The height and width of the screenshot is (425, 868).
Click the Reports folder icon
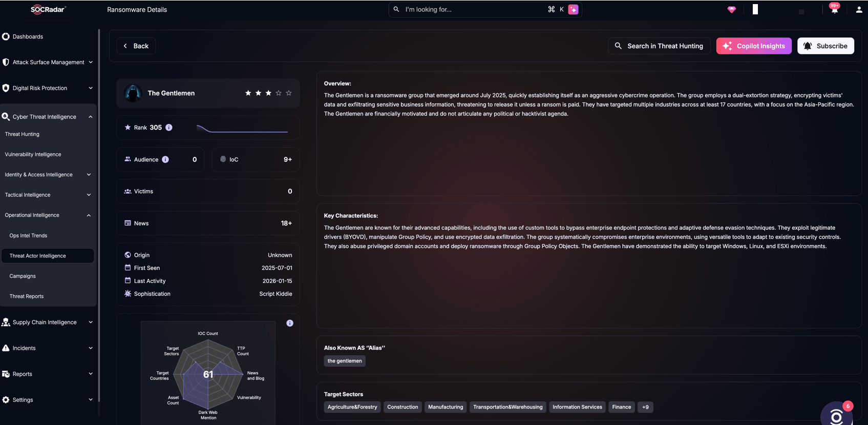6,374
